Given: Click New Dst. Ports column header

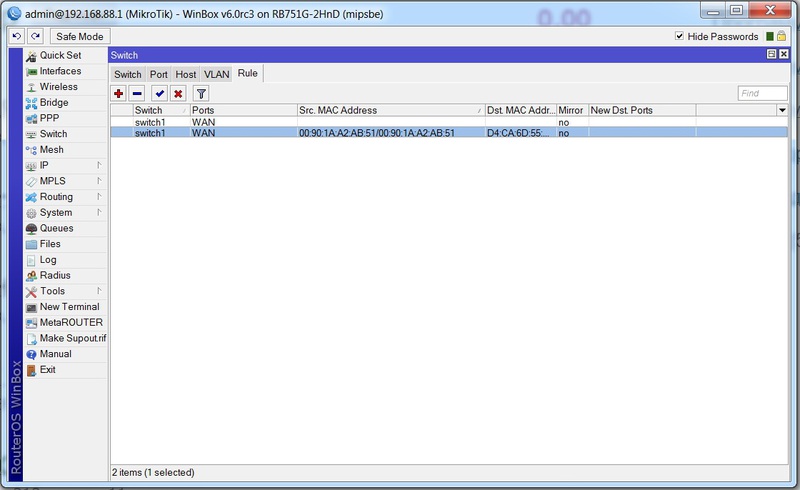Looking at the screenshot, I should click(642, 110).
